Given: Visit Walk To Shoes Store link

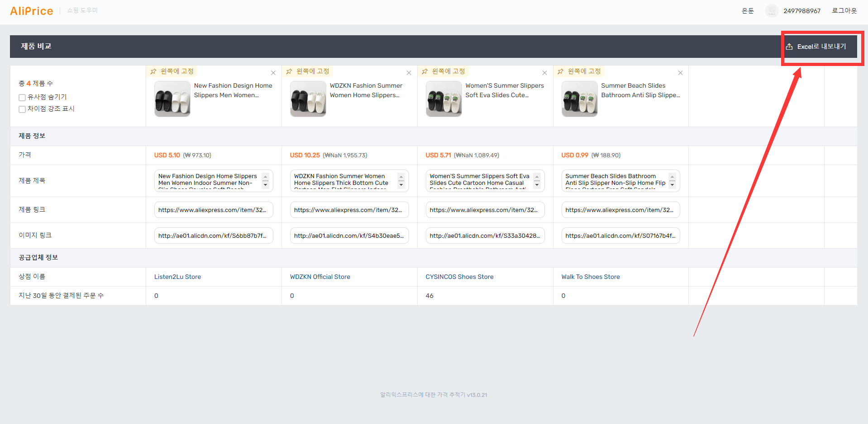Looking at the screenshot, I should coord(591,277).
